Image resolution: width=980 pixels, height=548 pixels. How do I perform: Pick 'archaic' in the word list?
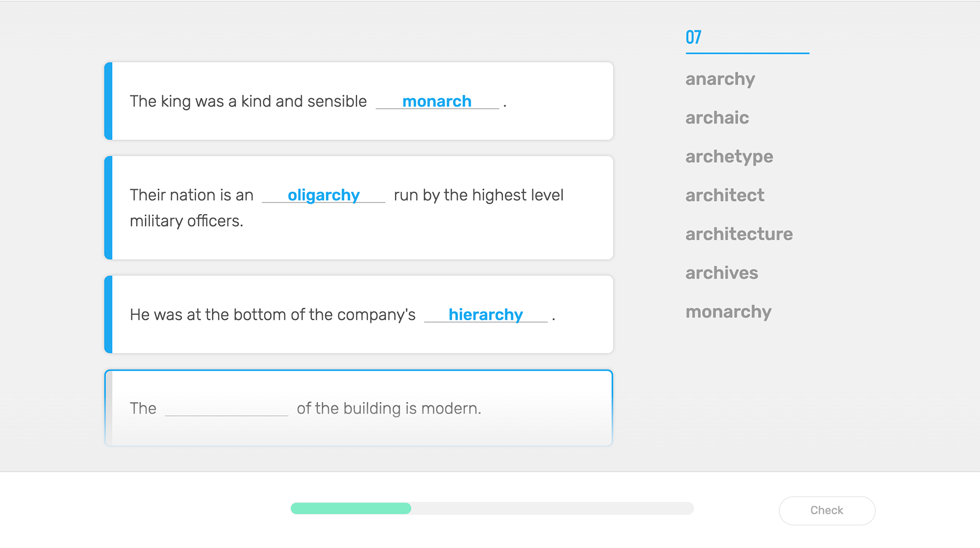point(717,118)
